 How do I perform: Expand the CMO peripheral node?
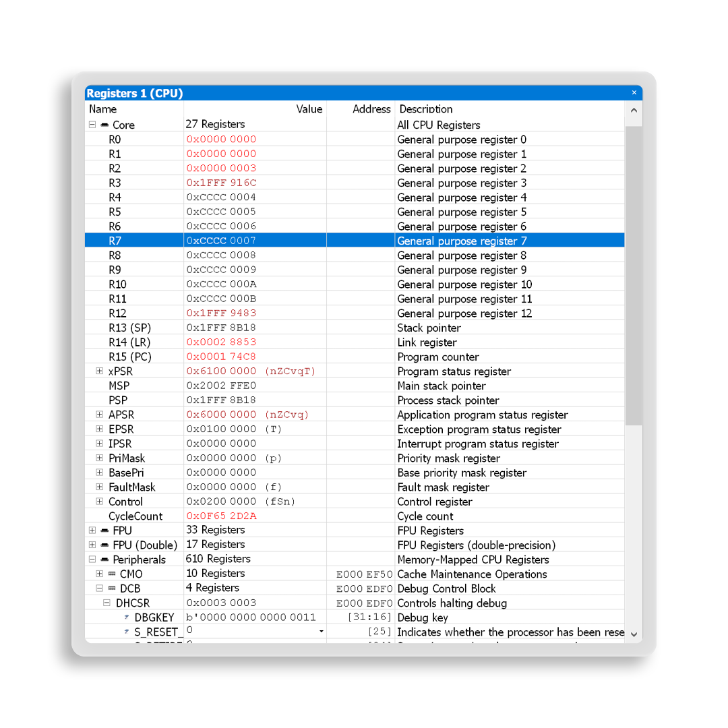99,574
